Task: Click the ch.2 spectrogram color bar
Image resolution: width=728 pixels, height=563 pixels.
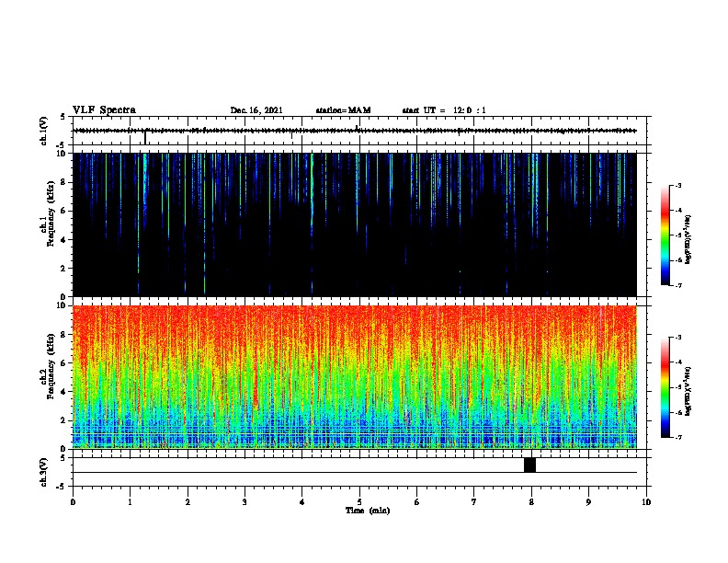Action: coord(665,387)
